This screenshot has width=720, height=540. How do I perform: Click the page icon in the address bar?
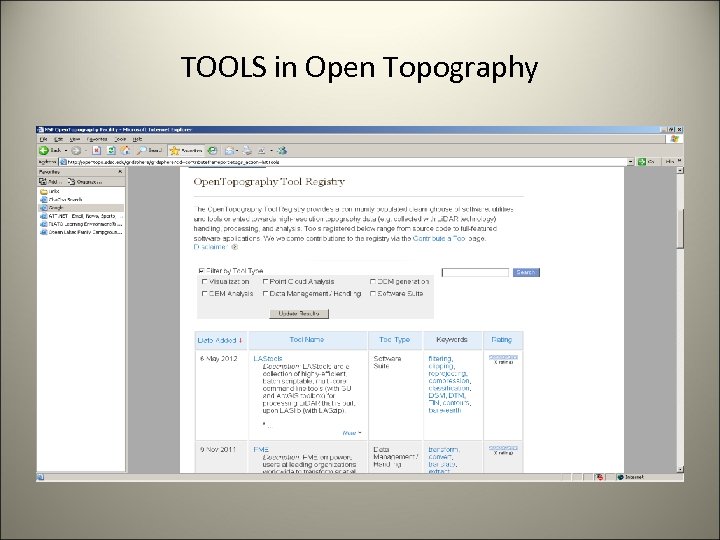click(x=64, y=162)
